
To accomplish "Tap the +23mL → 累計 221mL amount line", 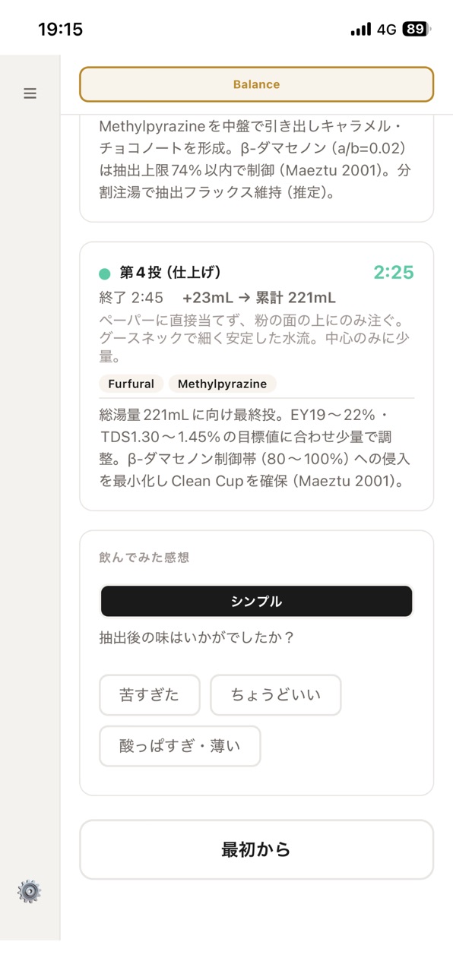I will [x=259, y=298].
